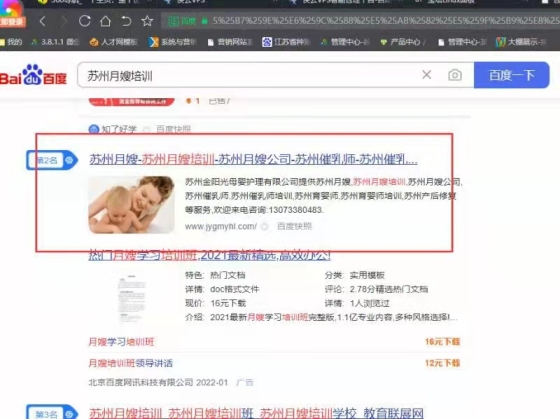Open the 江苏省种 bookmark

click(x=286, y=42)
